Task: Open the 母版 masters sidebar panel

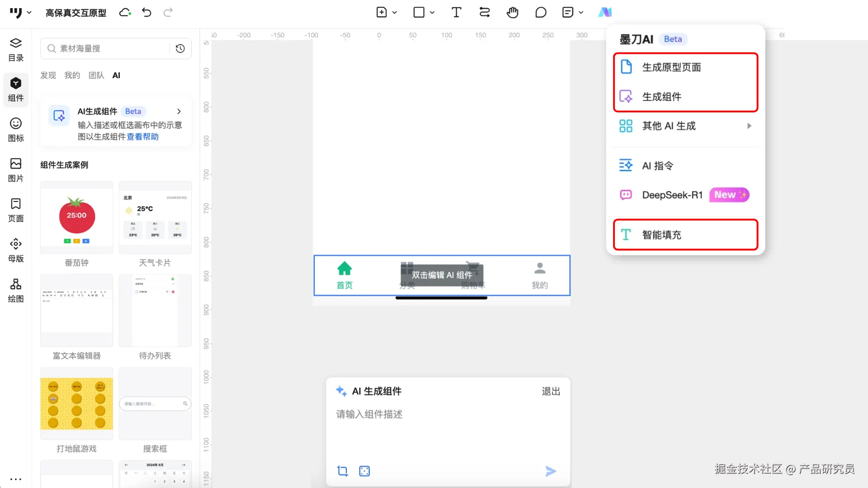Action: click(x=16, y=250)
